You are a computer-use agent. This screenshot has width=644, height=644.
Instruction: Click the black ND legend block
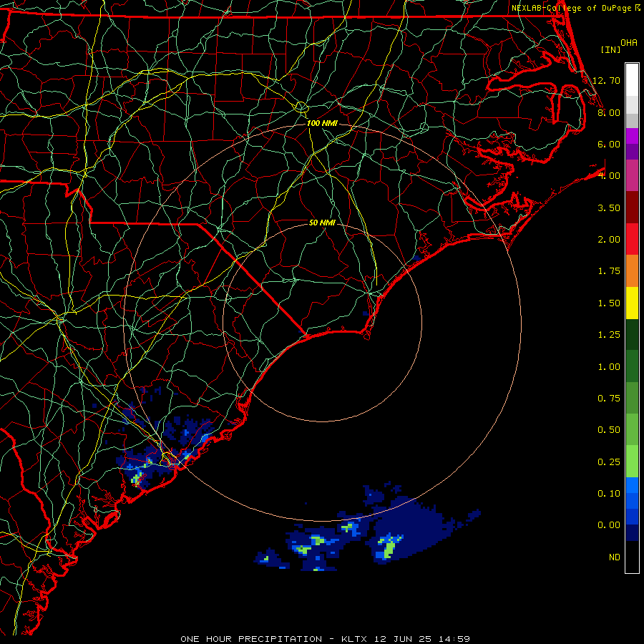coord(632,557)
